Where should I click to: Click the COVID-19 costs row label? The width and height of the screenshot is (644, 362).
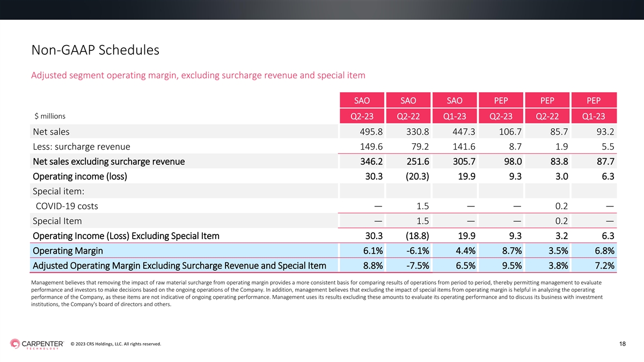67,206
